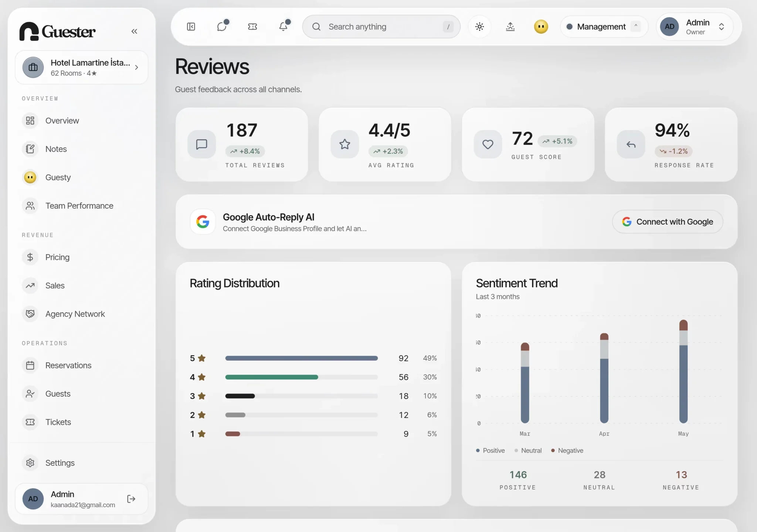Click the 3 star black bar
The width and height of the screenshot is (757, 532).
coord(240,396)
